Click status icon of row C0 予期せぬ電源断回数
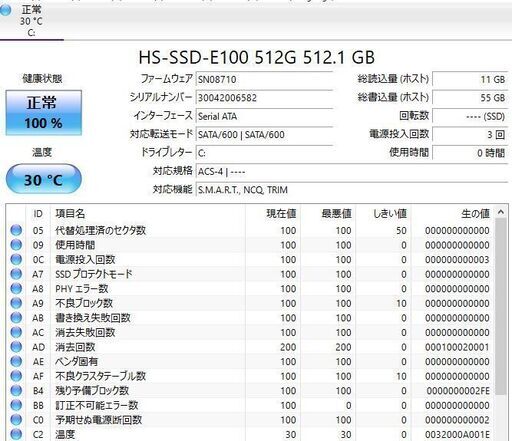512x441 pixels. [x=16, y=420]
